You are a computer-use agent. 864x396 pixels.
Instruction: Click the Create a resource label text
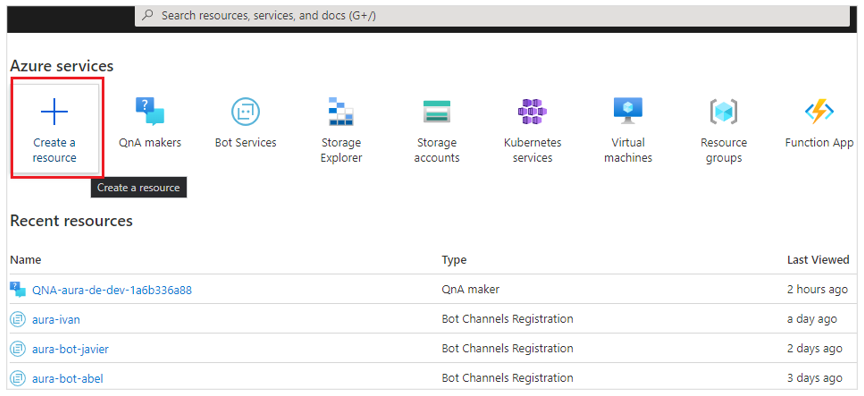(x=55, y=150)
